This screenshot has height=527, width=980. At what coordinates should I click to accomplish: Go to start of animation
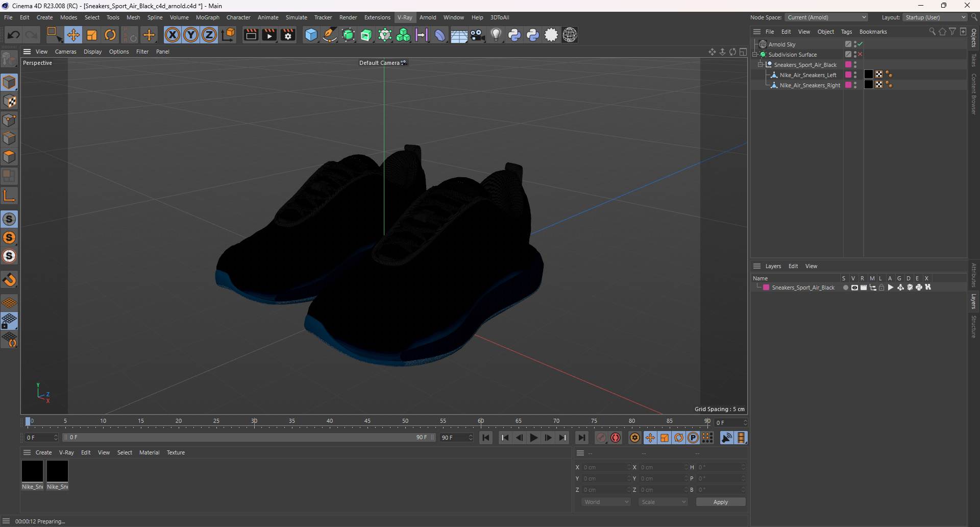pyautogui.click(x=486, y=438)
